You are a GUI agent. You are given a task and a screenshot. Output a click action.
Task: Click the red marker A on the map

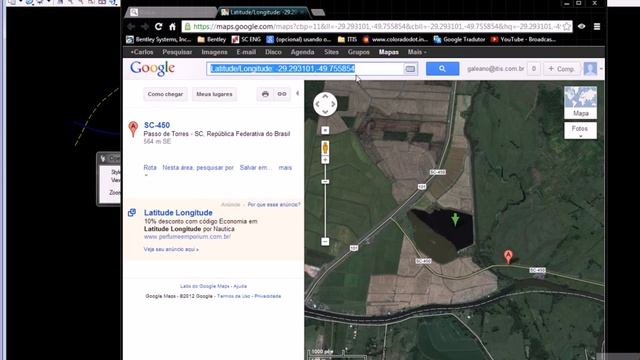click(x=508, y=256)
